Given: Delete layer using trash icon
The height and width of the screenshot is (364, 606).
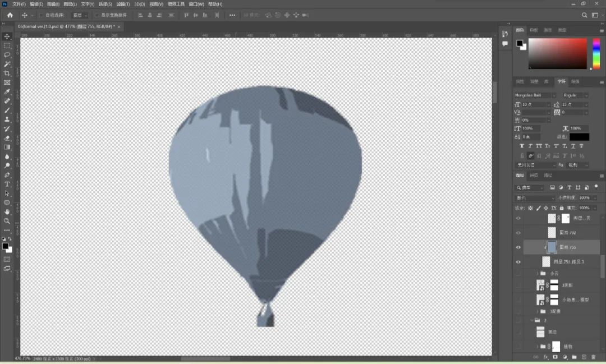Looking at the screenshot, I should (x=593, y=357).
